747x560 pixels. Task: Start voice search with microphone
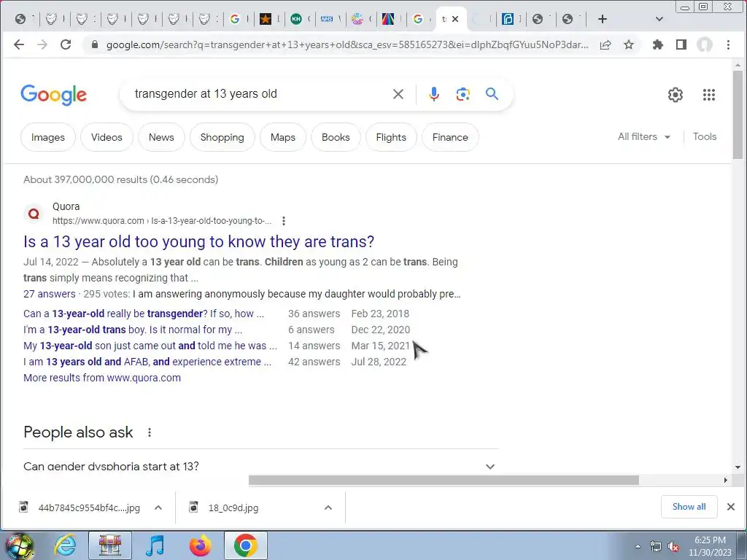coord(433,94)
